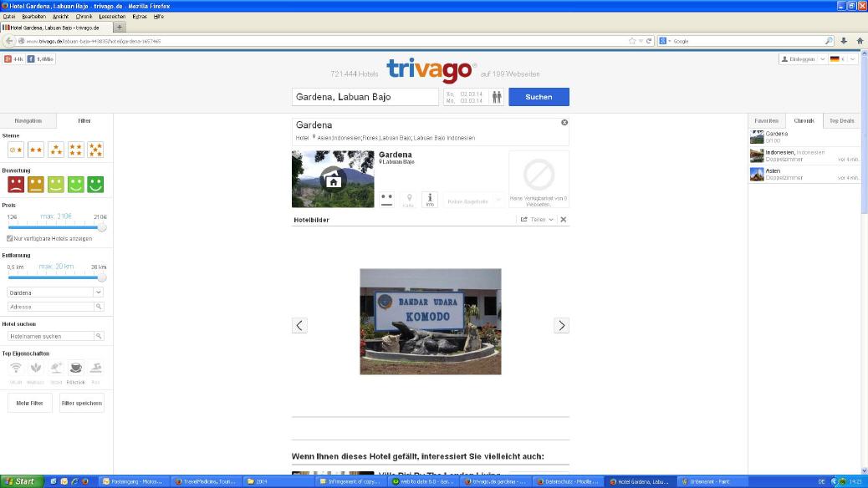This screenshot has width=868, height=488.
Task: Switch to the Chronik tab
Action: pyautogui.click(x=804, y=120)
